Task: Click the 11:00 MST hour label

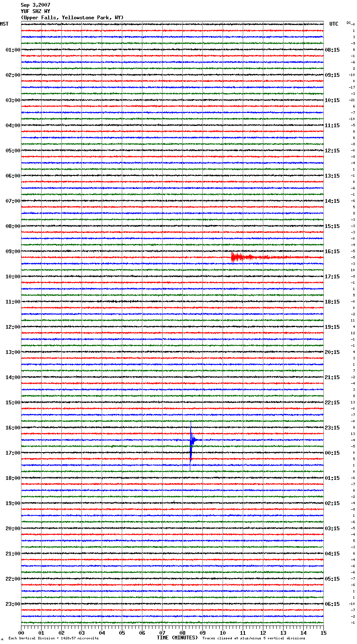Action: [13, 302]
